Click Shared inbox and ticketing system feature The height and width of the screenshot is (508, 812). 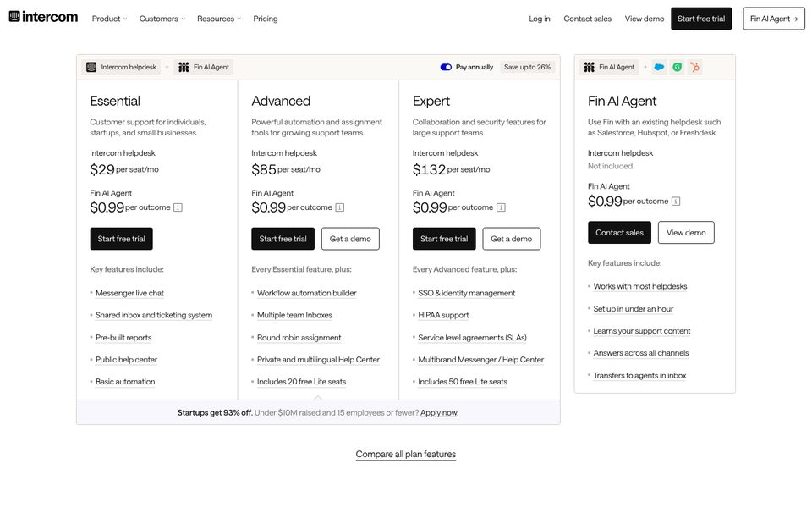[x=154, y=315]
